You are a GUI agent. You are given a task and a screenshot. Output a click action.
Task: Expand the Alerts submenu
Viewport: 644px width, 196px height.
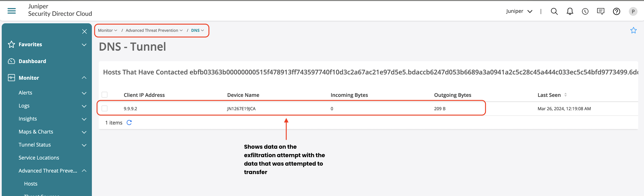point(84,93)
